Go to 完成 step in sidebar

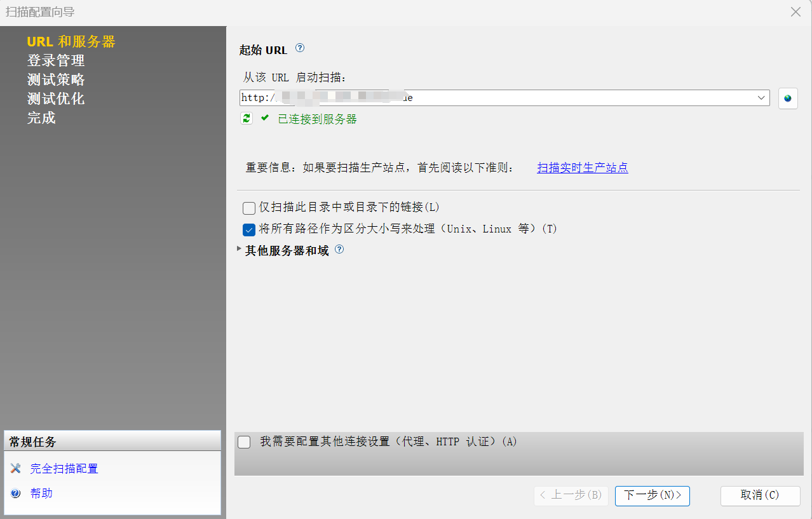41,118
